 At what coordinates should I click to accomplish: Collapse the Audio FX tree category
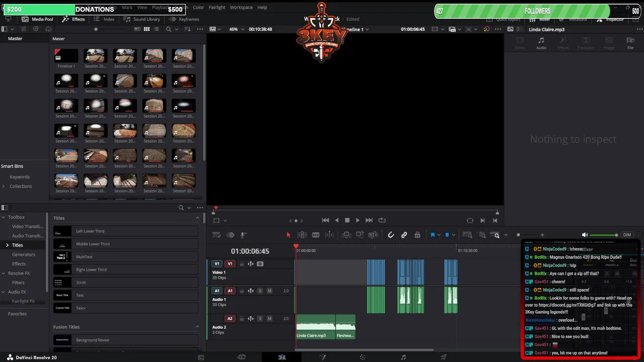(3, 292)
